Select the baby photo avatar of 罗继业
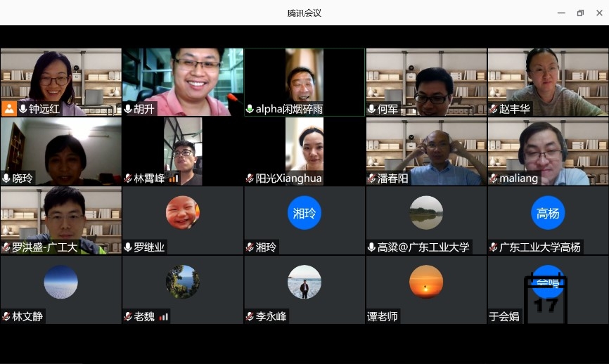The height and width of the screenshot is (364, 609). point(183,213)
